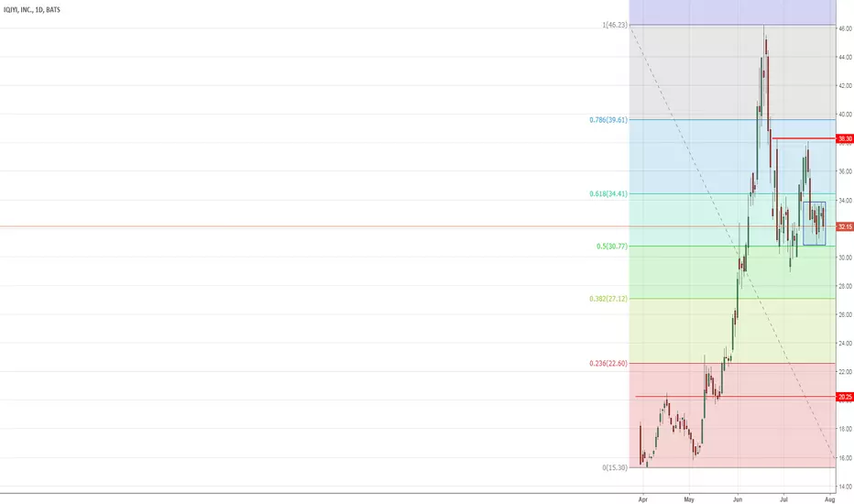Viewport: 854px width, 504px height.
Task: Click the red 38.30 price tag
Action: click(x=845, y=139)
